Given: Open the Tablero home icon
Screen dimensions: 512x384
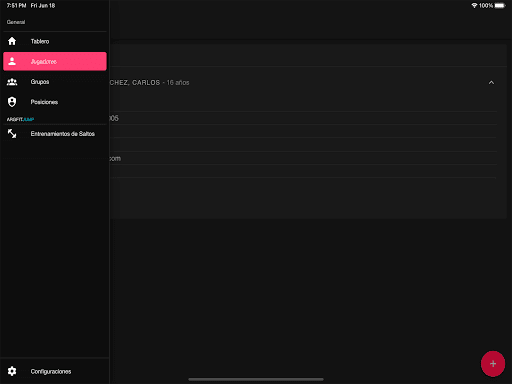Looking at the screenshot, I should (x=12, y=41).
